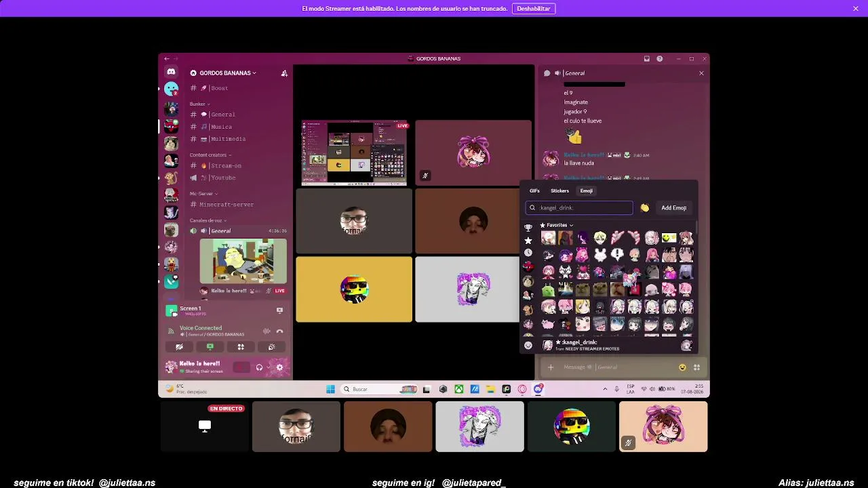The height and width of the screenshot is (488, 868).
Task: Switch to the Stickers tab
Action: coord(559,190)
